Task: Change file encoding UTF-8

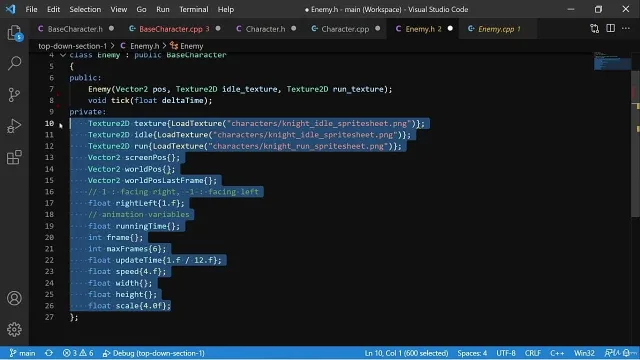Action: tap(506, 353)
